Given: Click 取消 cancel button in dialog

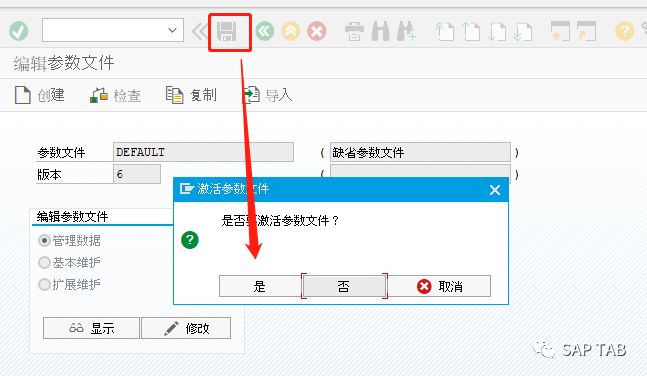Looking at the screenshot, I should [439, 286].
